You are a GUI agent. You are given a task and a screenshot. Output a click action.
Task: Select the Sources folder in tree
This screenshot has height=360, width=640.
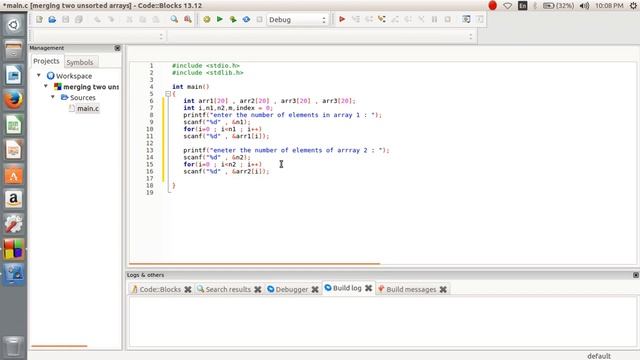tap(82, 98)
